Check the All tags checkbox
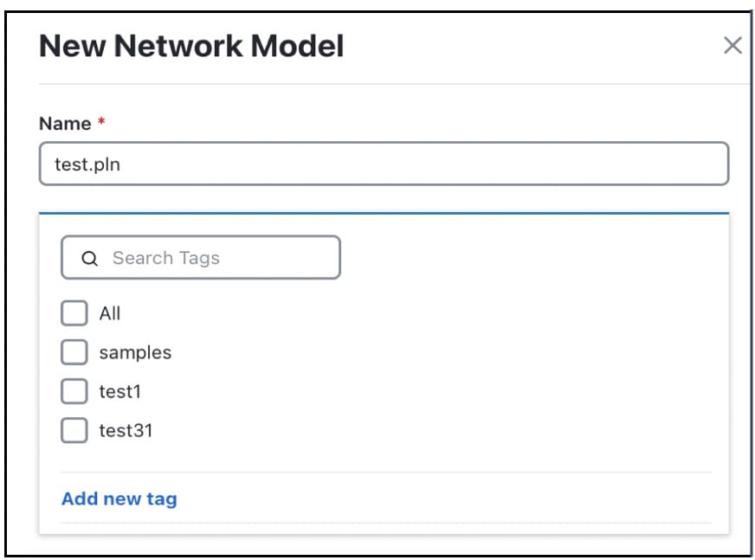The height and width of the screenshot is (560, 755). [74, 313]
